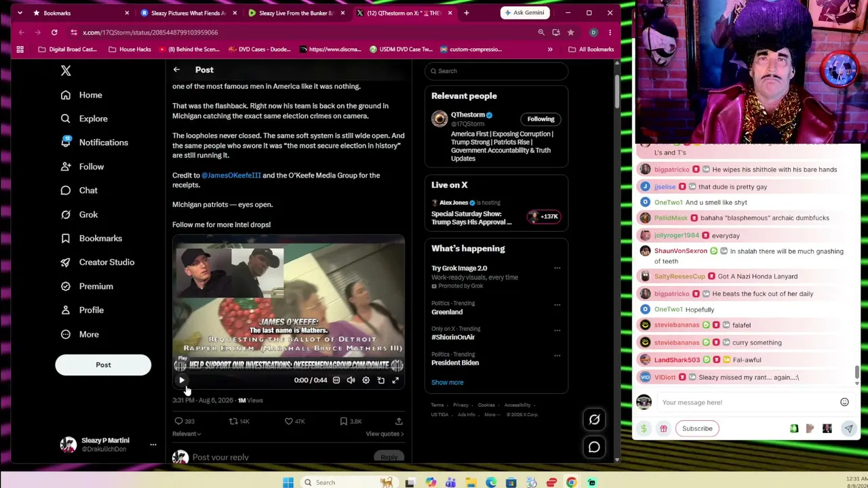Open the @JamesOKeefeIII mention link

(231, 175)
